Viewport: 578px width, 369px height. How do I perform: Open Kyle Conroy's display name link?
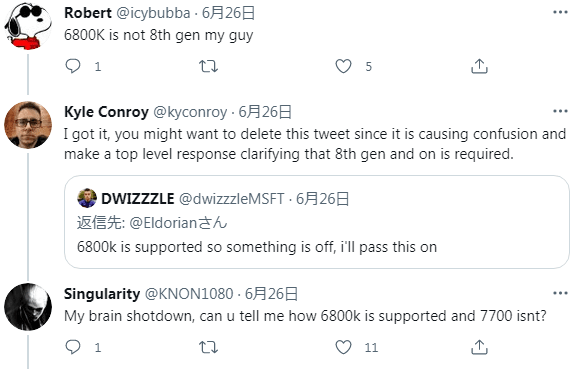(x=106, y=112)
